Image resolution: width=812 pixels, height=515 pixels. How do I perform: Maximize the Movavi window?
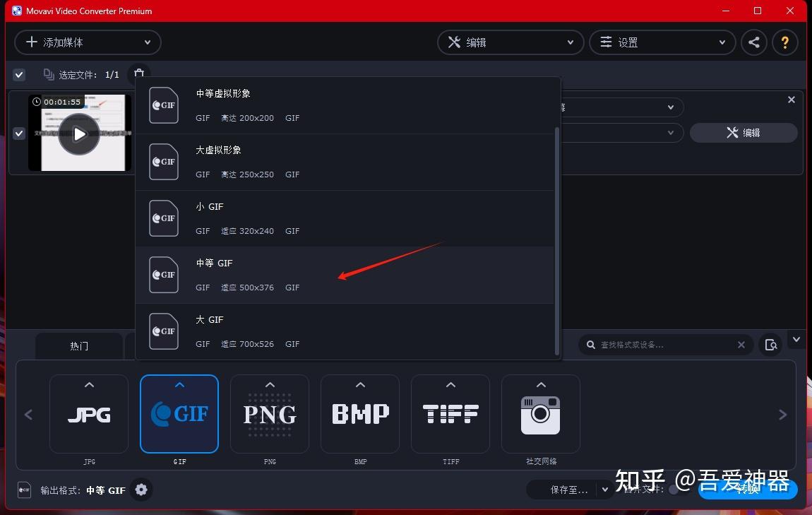[x=758, y=11]
